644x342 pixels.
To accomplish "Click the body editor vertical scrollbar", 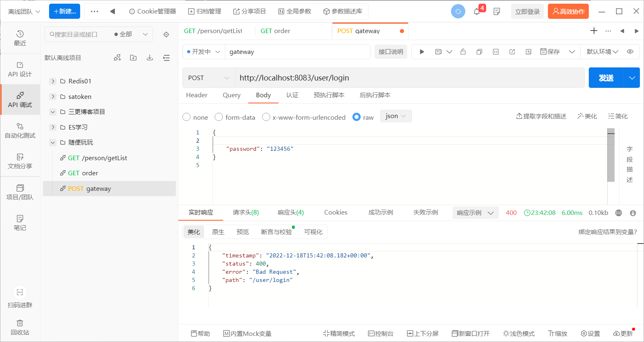I will [611, 155].
